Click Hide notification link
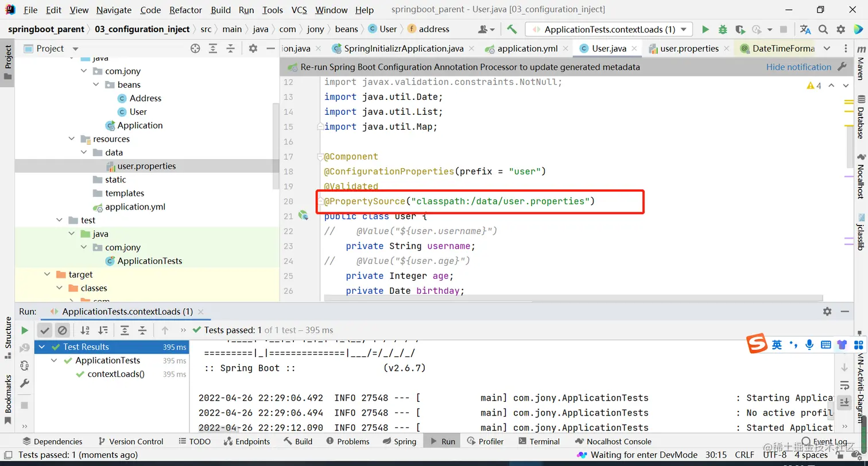The image size is (868, 466). (x=799, y=67)
